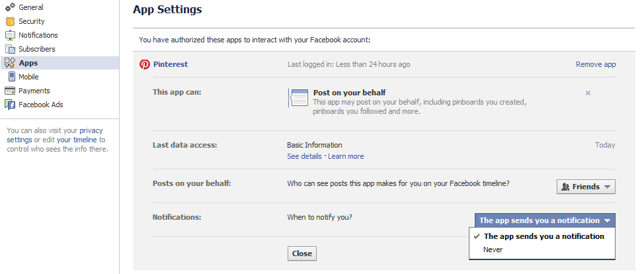Click the Security shield icon
The height and width of the screenshot is (274, 644).
pyautogui.click(x=10, y=21)
